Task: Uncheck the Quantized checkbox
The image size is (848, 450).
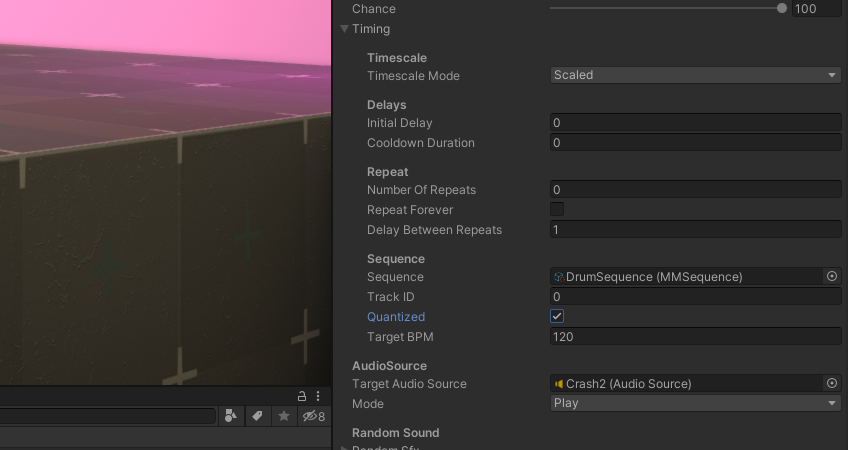Action: tap(557, 316)
